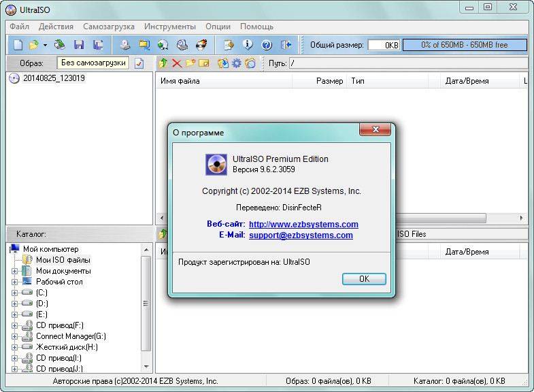Viewport: 534px width, 392px height.
Task: Expand the CD привод(I:) node
Action: click(x=14, y=358)
